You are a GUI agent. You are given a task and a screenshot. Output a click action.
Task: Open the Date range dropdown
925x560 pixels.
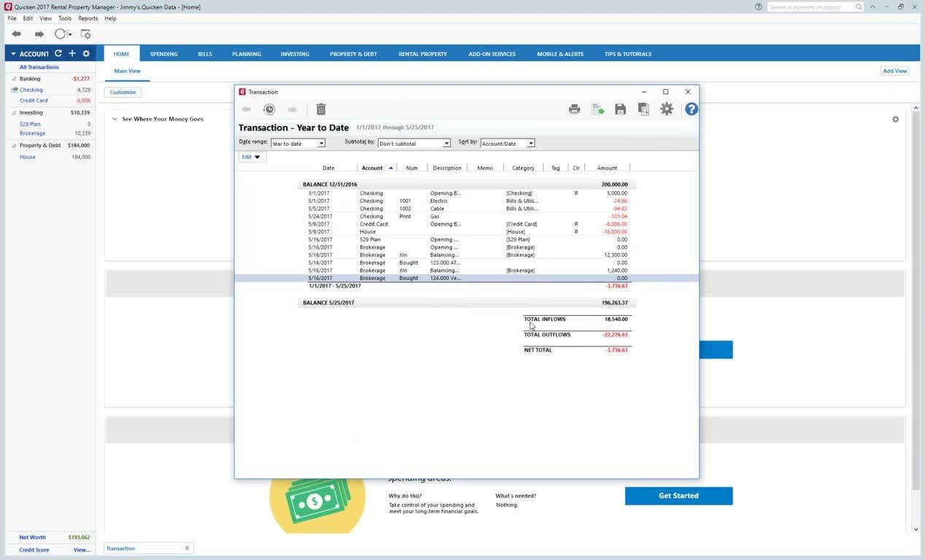coord(298,144)
